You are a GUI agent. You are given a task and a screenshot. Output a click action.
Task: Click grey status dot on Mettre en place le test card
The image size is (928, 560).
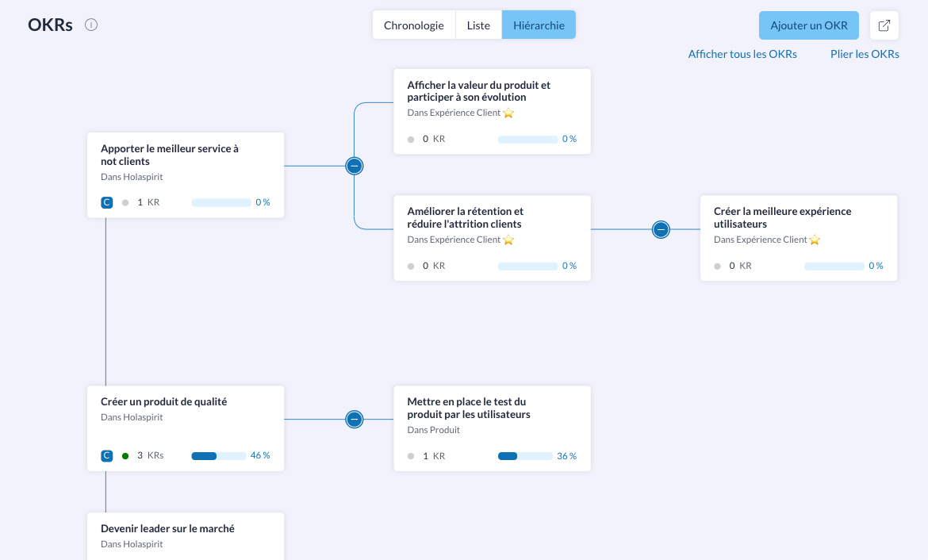[x=411, y=456]
